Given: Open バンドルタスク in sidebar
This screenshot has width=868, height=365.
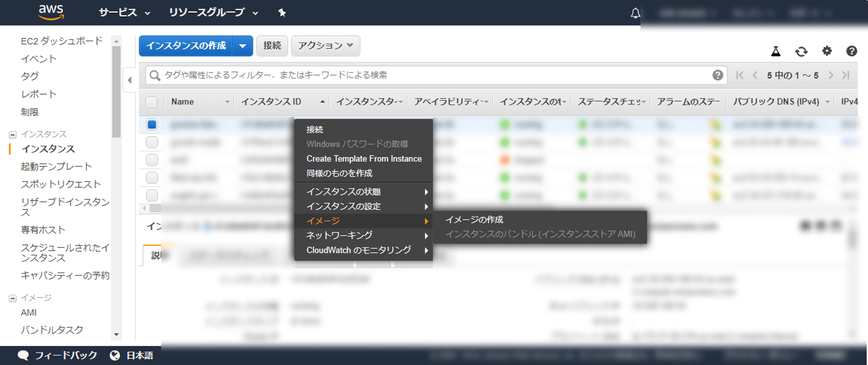Looking at the screenshot, I should coord(52,330).
